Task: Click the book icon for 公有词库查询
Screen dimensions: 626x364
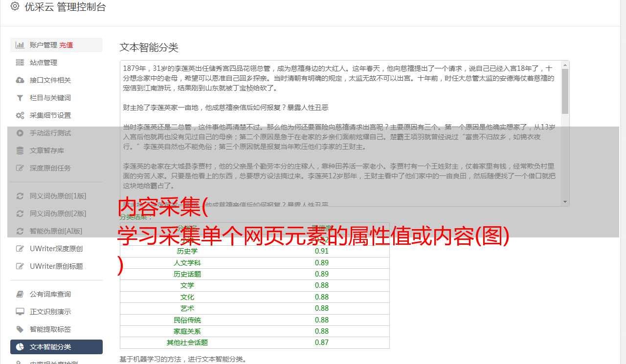Action: (x=20, y=294)
